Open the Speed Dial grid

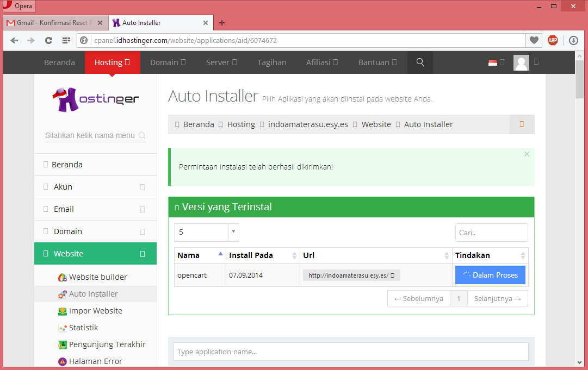(x=66, y=40)
